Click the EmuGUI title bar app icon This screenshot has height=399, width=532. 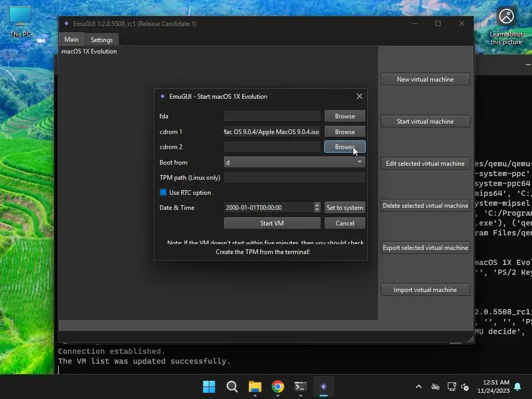[x=66, y=23]
